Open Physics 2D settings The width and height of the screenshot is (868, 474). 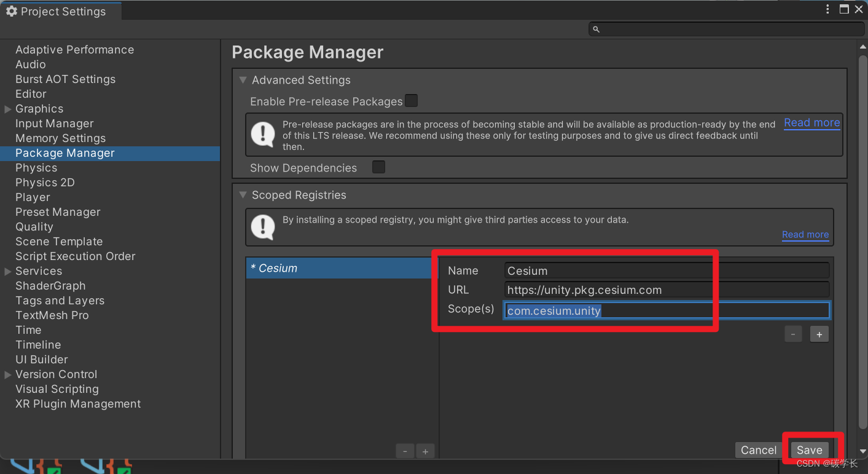click(x=45, y=183)
